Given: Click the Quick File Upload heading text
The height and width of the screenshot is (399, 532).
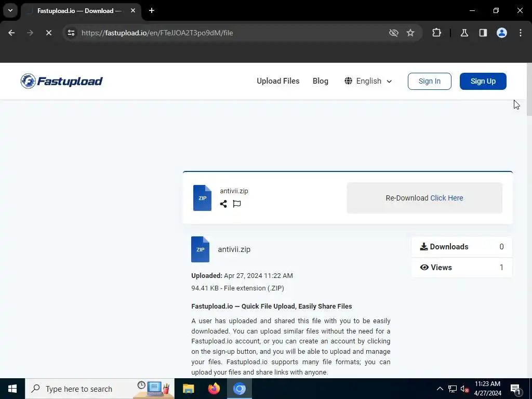Looking at the screenshot, I should 271,306.
